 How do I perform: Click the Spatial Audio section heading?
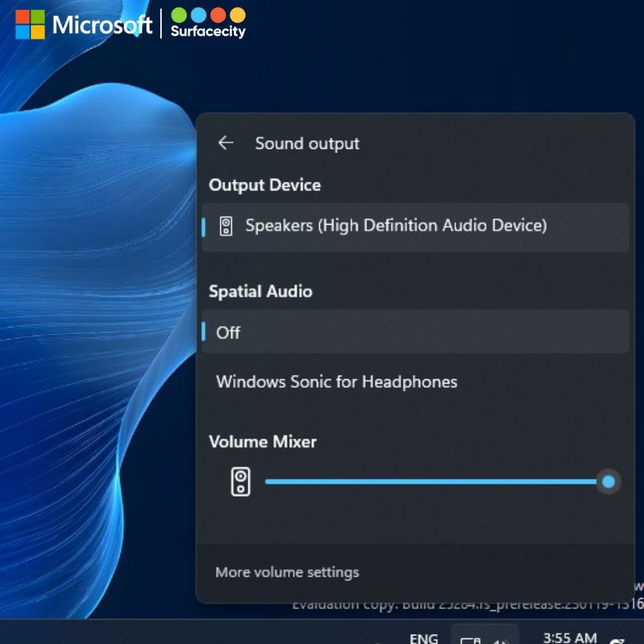[260, 291]
